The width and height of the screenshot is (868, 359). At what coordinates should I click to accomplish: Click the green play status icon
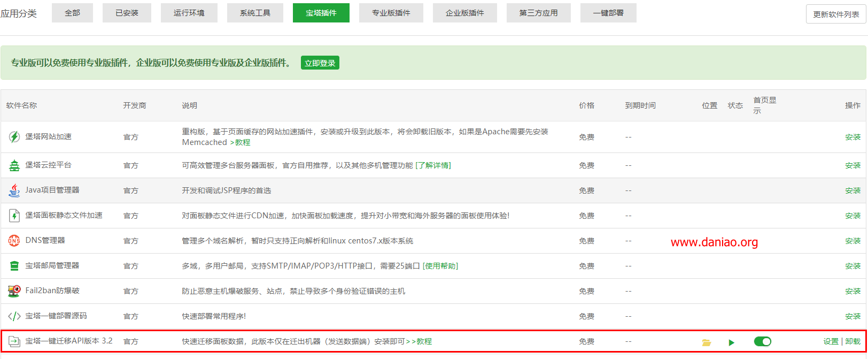[732, 342]
